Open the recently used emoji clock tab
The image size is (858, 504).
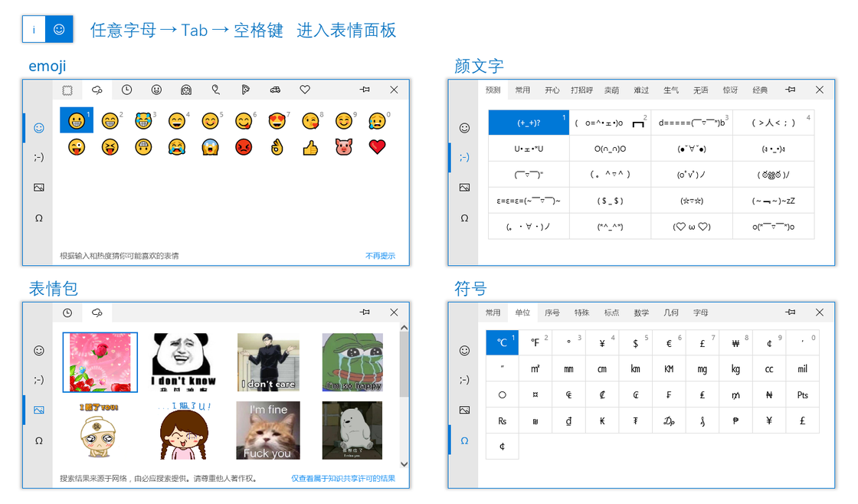point(127,90)
